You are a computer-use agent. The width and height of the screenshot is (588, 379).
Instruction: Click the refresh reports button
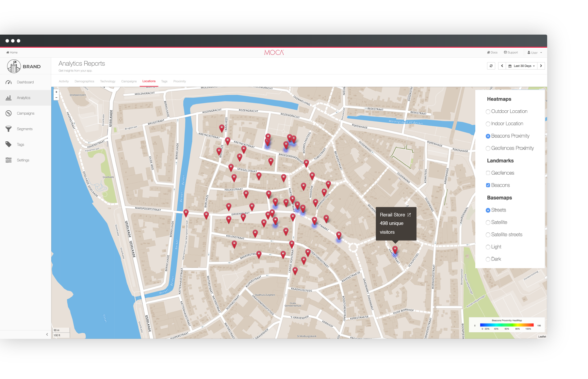491,66
